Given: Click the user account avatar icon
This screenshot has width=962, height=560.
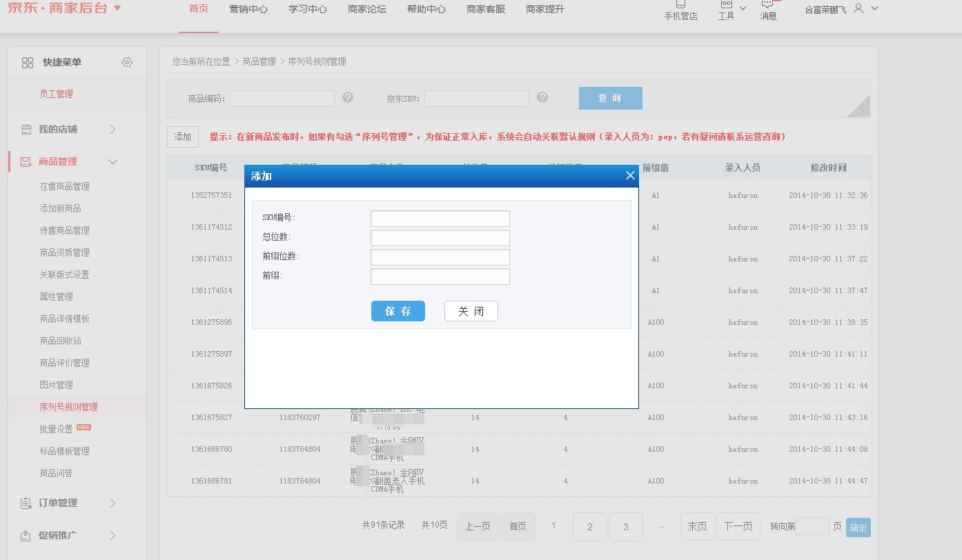Looking at the screenshot, I should [858, 8].
